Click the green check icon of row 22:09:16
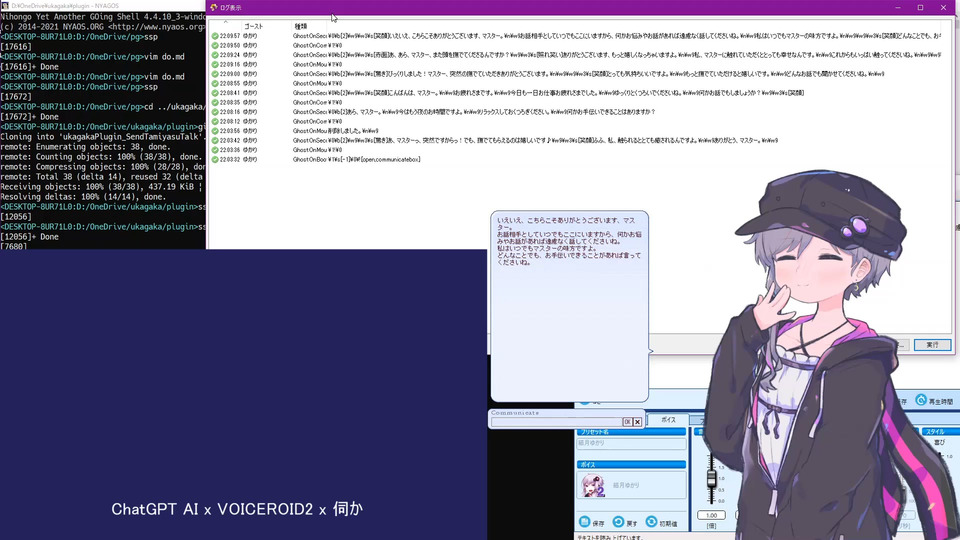 pos(215,65)
